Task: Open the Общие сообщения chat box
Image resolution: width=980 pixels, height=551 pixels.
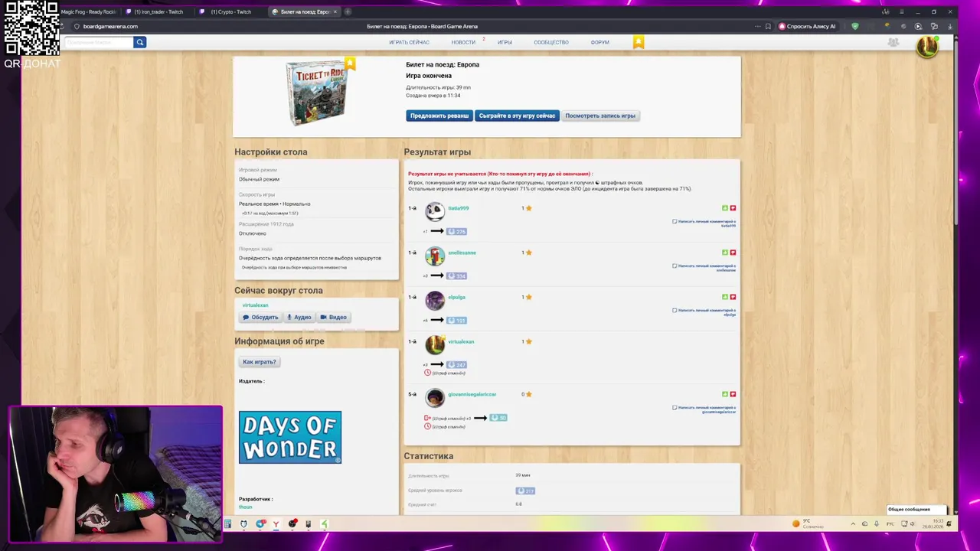Action: pos(916,510)
